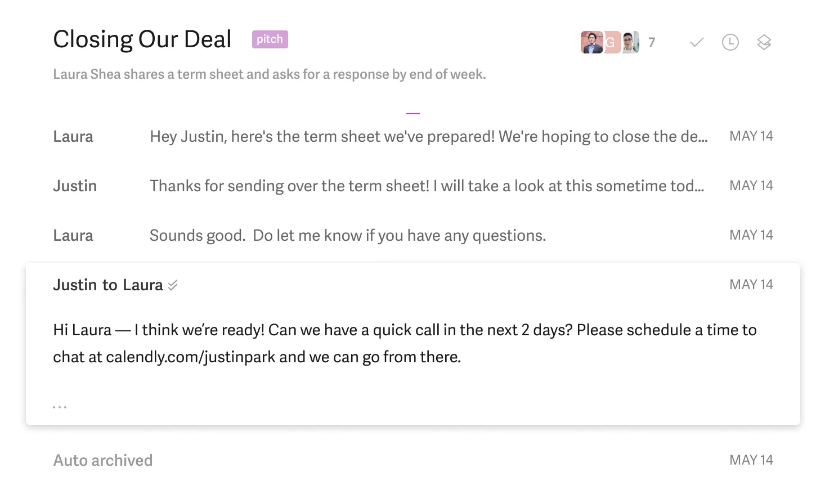Image resolution: width=825 pixels, height=504 pixels.
Task: Click the thread summary about Laura Shea
Action: [x=270, y=74]
